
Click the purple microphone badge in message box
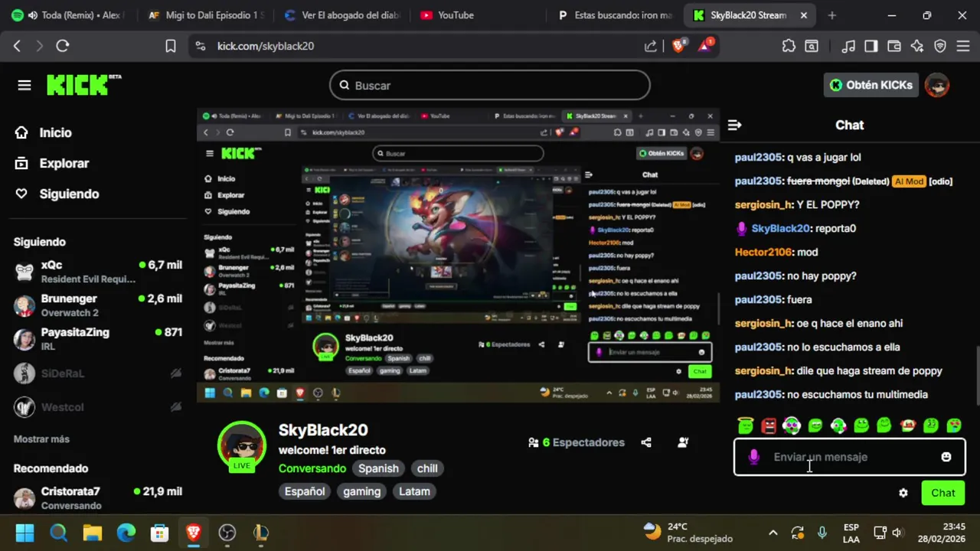tap(754, 457)
